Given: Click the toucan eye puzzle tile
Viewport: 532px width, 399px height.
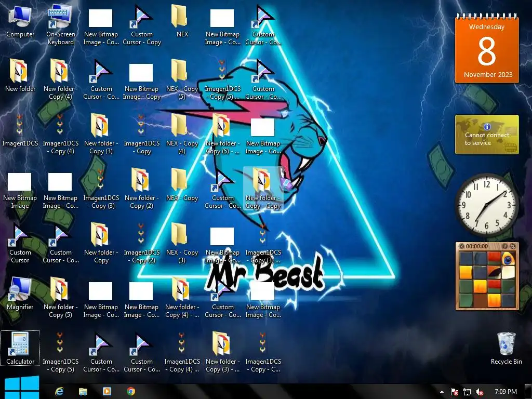Looking at the screenshot, I should click(x=508, y=258).
